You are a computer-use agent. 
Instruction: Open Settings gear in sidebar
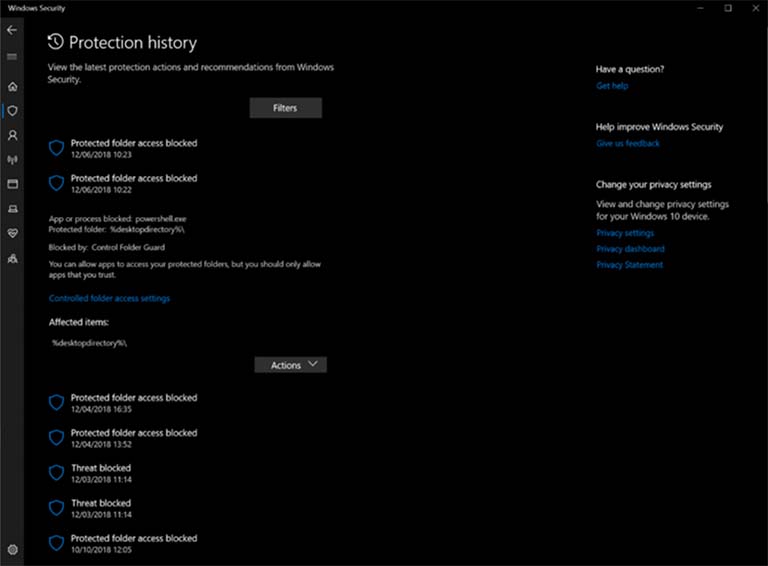[12, 549]
